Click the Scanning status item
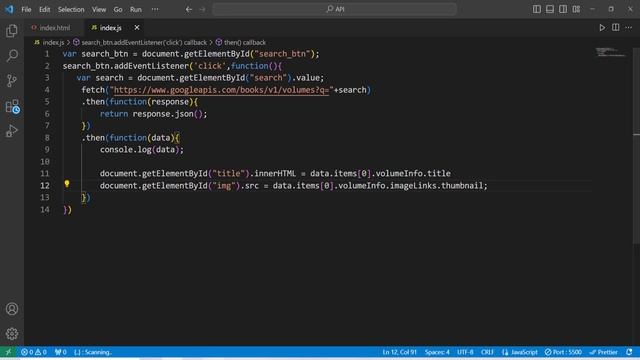The width and height of the screenshot is (640, 360). click(93, 352)
